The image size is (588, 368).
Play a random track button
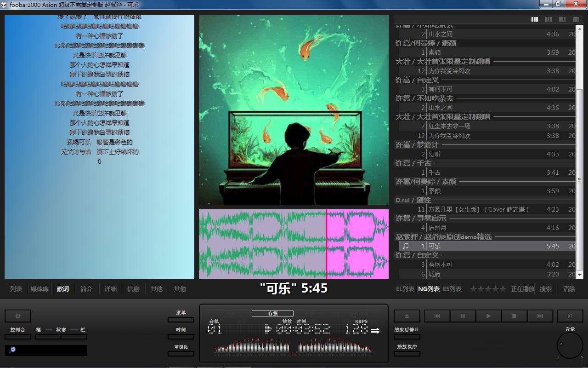[x=570, y=316]
